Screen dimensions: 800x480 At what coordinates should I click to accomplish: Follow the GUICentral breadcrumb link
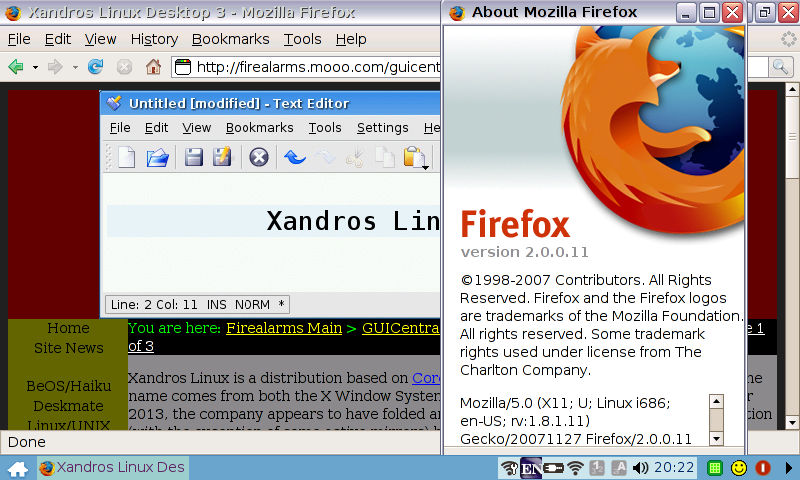(401, 328)
